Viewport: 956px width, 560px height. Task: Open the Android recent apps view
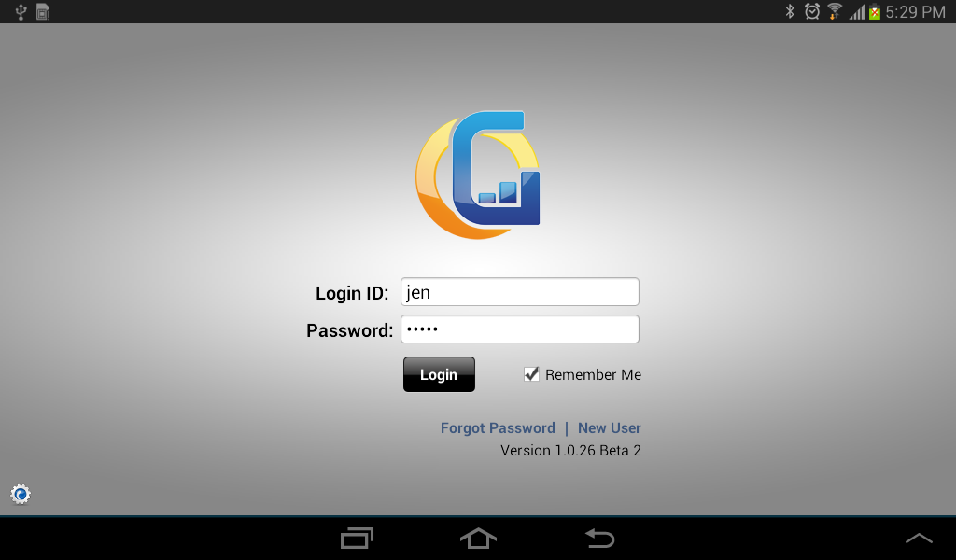click(x=357, y=538)
